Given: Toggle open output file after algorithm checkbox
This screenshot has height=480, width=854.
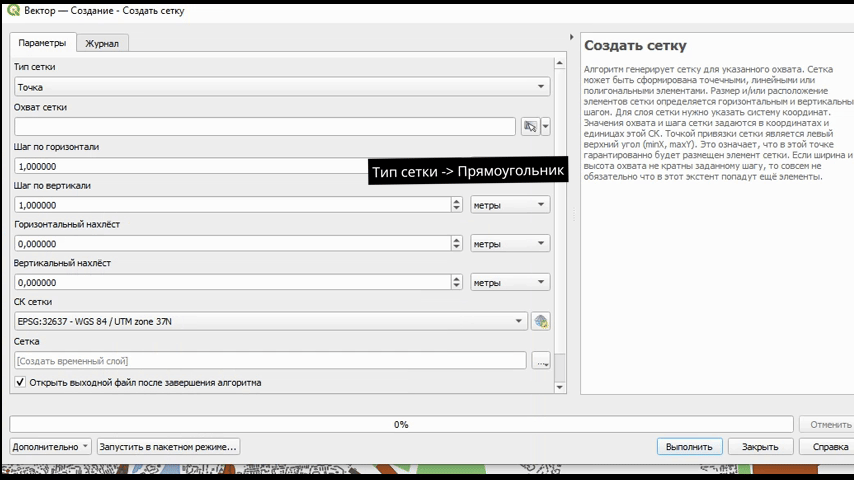Looking at the screenshot, I should pyautogui.click(x=20, y=382).
